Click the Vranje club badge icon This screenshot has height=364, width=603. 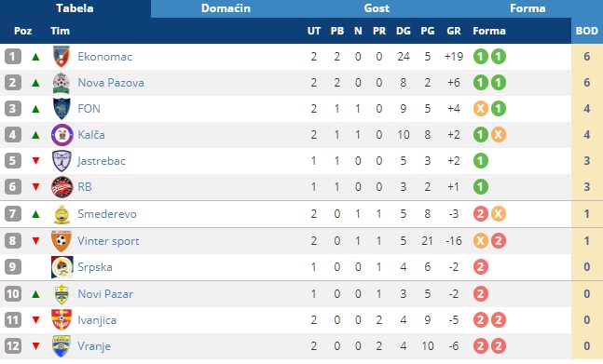(x=62, y=346)
